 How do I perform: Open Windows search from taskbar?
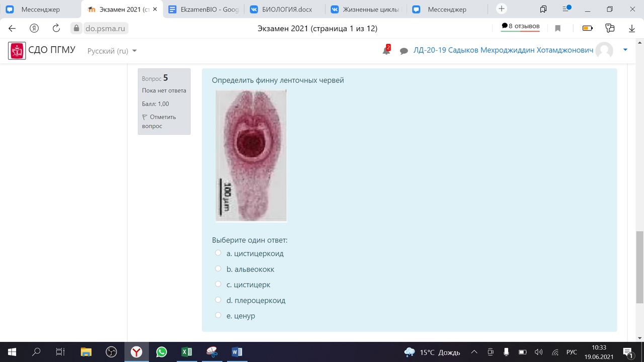tap(36, 352)
